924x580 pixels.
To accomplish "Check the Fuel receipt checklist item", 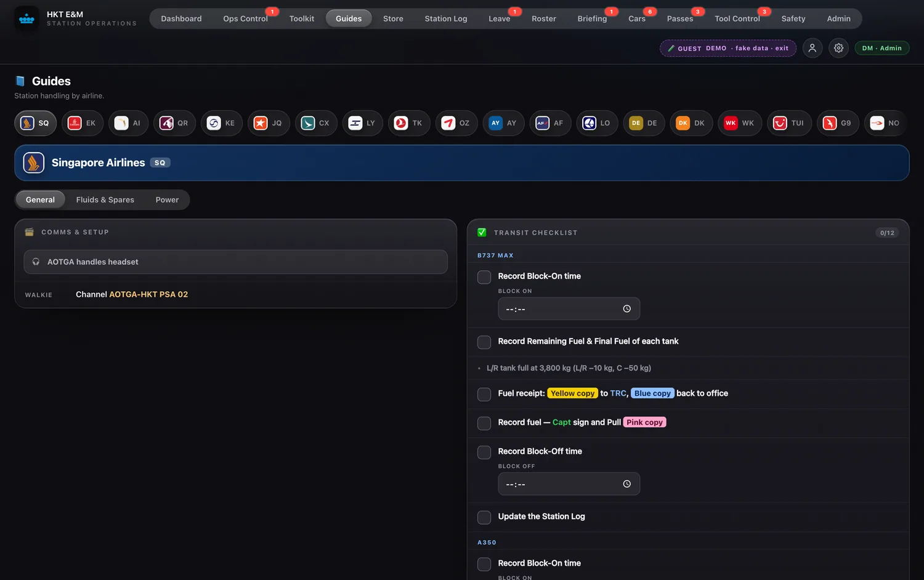I will click(x=484, y=394).
